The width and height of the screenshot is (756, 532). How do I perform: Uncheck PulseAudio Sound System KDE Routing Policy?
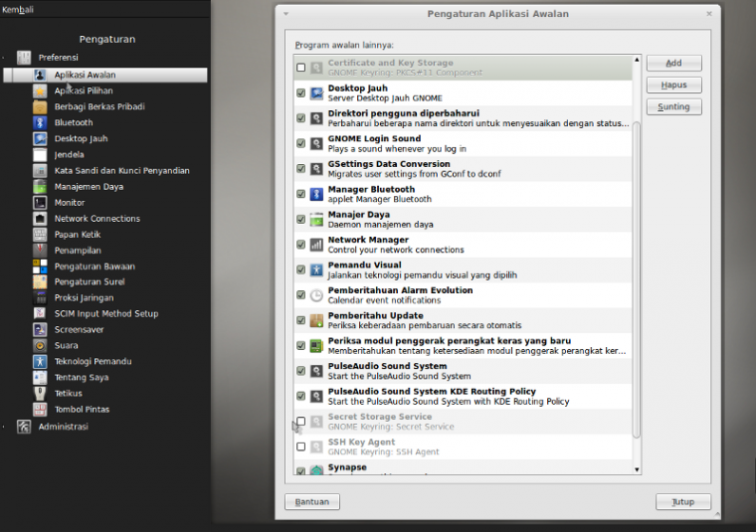tap(300, 396)
